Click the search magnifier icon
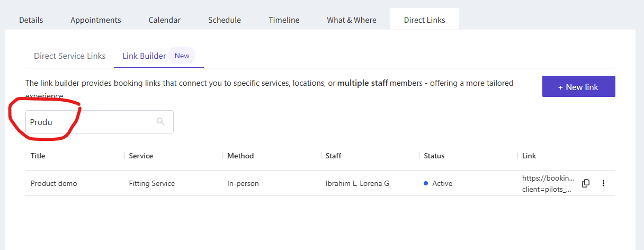This screenshot has width=644, height=250. [x=160, y=122]
